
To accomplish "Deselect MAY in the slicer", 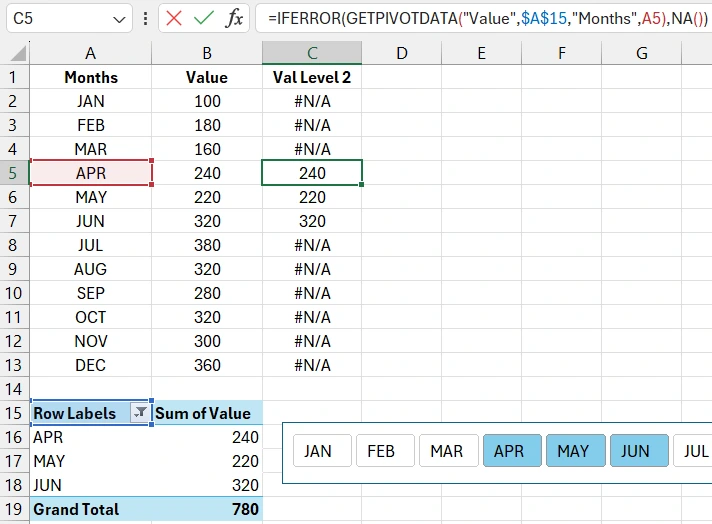I will pyautogui.click(x=573, y=451).
